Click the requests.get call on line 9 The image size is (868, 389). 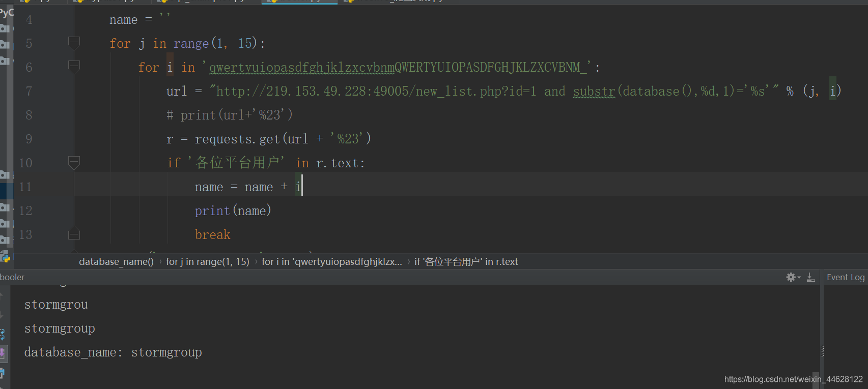283,139
